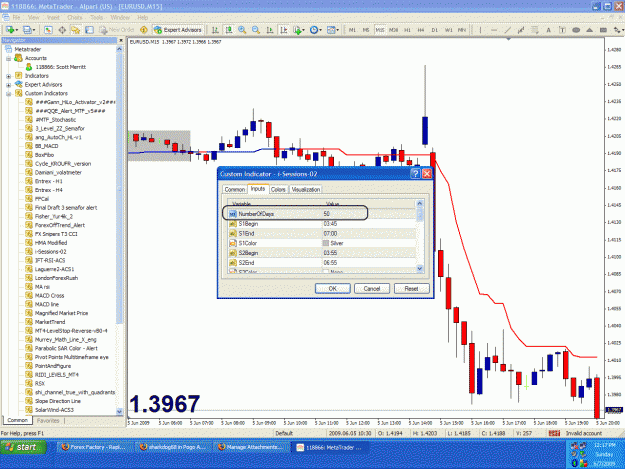Select the vertical line drawing tool
The height and width of the screenshot is (469, 625).
480,30
